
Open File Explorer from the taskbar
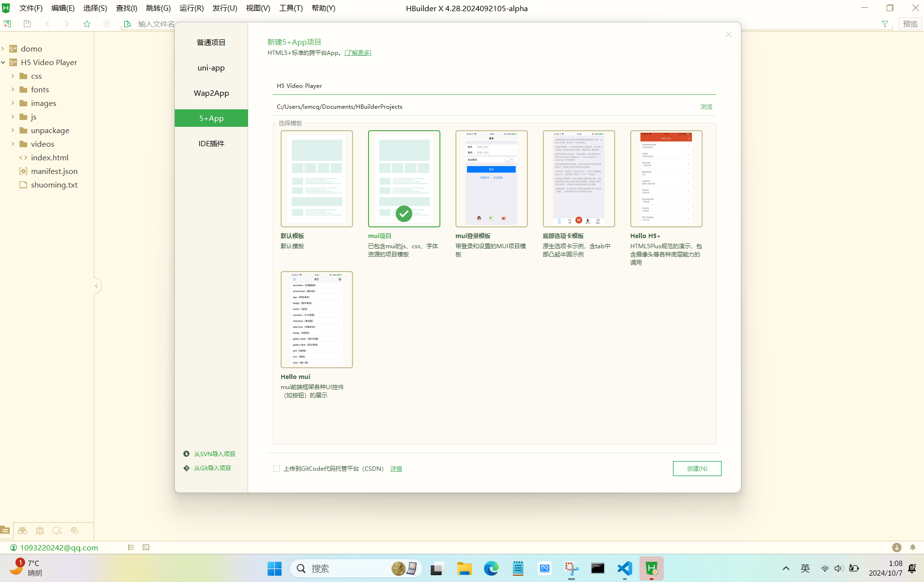pos(465,568)
